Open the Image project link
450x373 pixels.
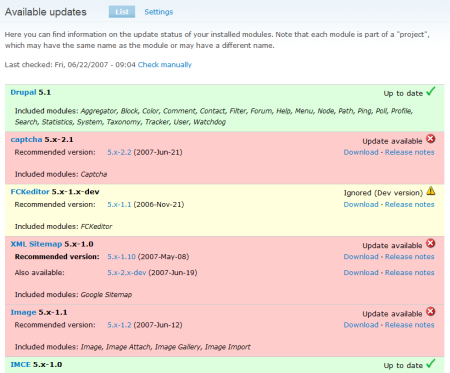pyautogui.click(x=23, y=312)
